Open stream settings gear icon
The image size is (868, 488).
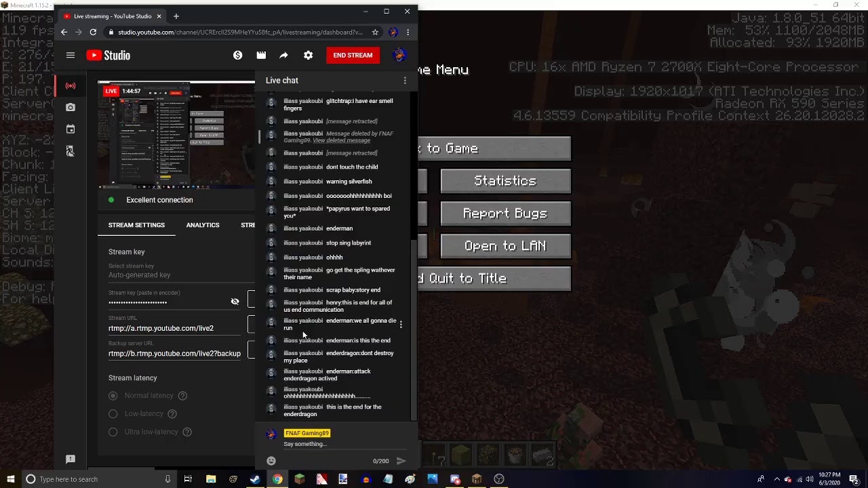point(309,56)
